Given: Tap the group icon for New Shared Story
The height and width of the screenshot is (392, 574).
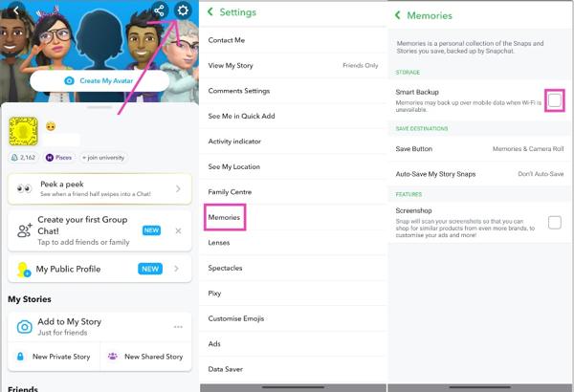Looking at the screenshot, I should (x=113, y=356).
